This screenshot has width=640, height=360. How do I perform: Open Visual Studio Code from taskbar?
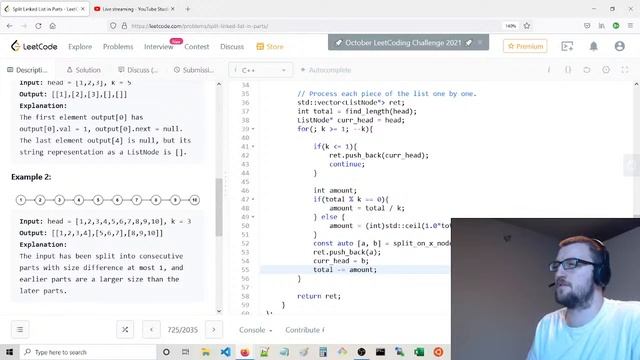[225, 352]
